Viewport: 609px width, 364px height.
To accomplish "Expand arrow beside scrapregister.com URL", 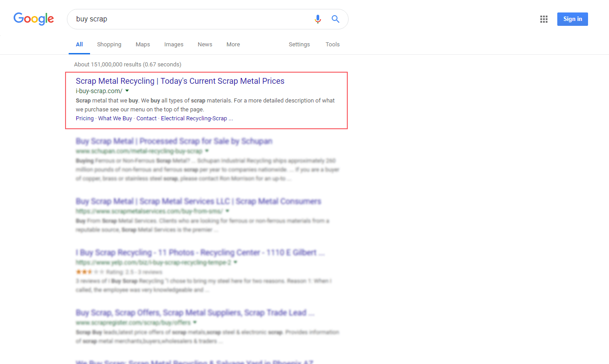I will point(195,323).
